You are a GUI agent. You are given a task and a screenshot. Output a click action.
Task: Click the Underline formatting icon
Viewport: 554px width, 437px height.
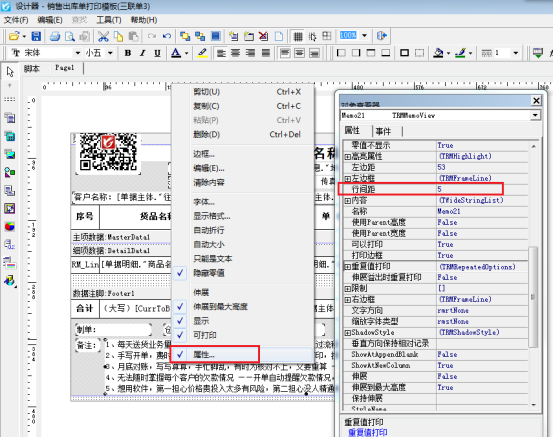click(x=157, y=53)
